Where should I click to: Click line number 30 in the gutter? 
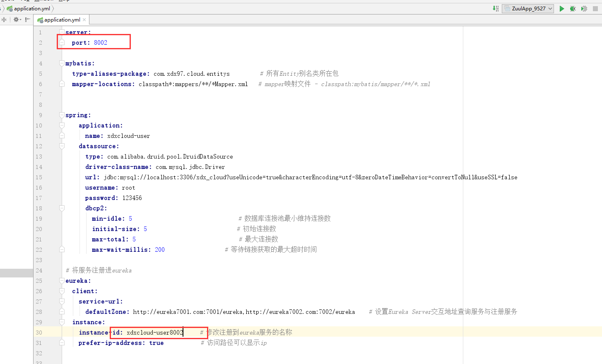point(39,333)
